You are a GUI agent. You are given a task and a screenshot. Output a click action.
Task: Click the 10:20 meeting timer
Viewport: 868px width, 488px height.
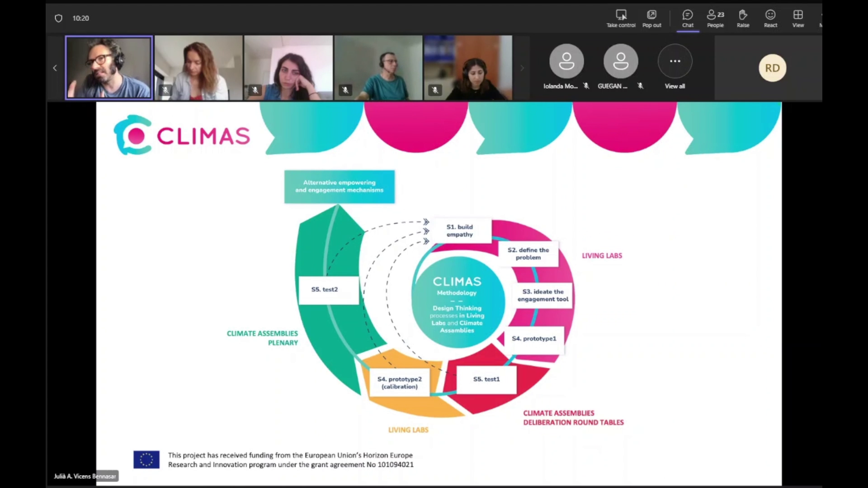[x=80, y=18]
